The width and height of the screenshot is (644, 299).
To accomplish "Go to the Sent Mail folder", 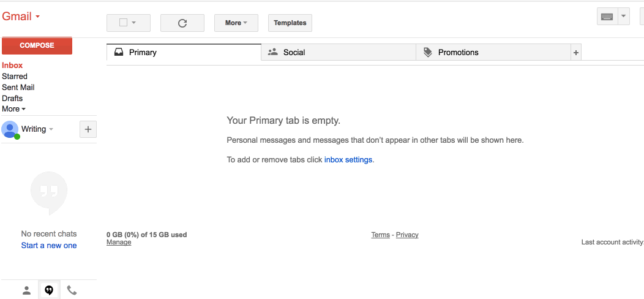I will [x=18, y=87].
